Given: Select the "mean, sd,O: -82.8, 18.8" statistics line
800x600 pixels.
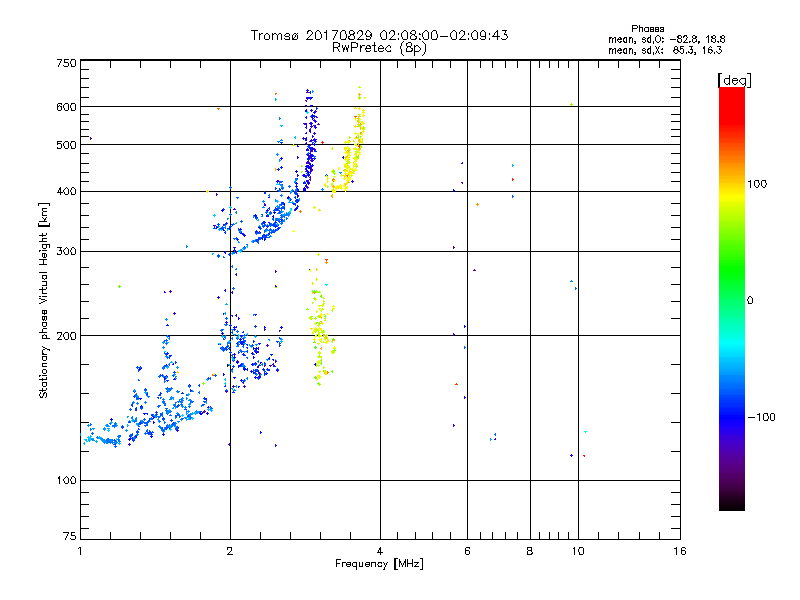Looking at the screenshot, I should pyautogui.click(x=666, y=39).
